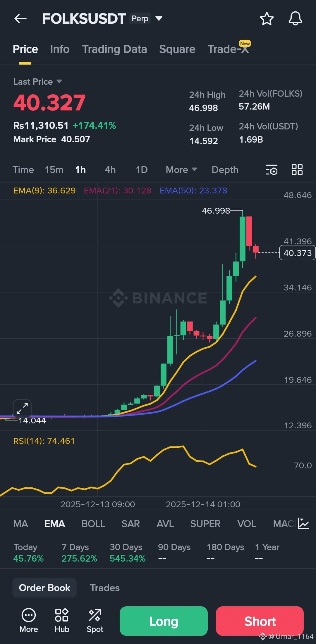Tap the EMA(21) legend value
Viewport: 316px width, 644px height.
[118, 191]
